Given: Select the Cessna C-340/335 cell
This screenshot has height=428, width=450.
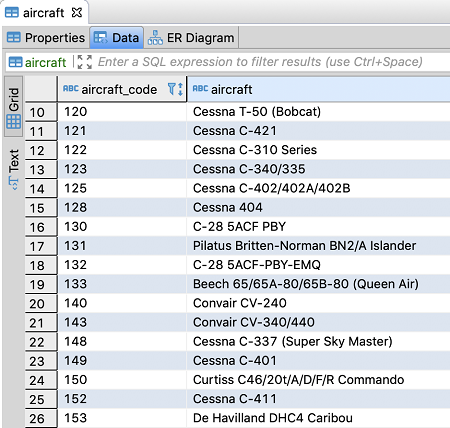Looking at the screenshot, I should point(318,169).
